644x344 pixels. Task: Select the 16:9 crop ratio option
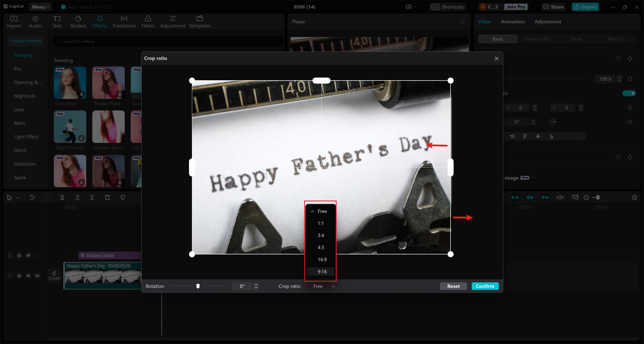tap(322, 259)
